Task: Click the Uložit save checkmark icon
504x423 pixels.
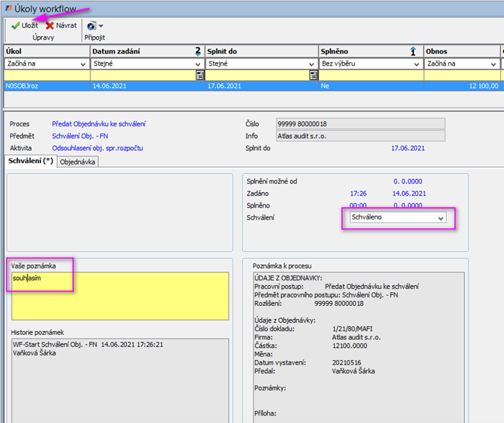Action: tap(14, 25)
